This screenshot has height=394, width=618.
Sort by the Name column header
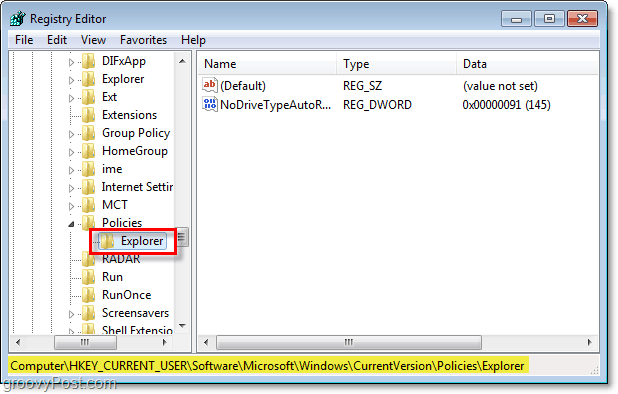coord(267,63)
